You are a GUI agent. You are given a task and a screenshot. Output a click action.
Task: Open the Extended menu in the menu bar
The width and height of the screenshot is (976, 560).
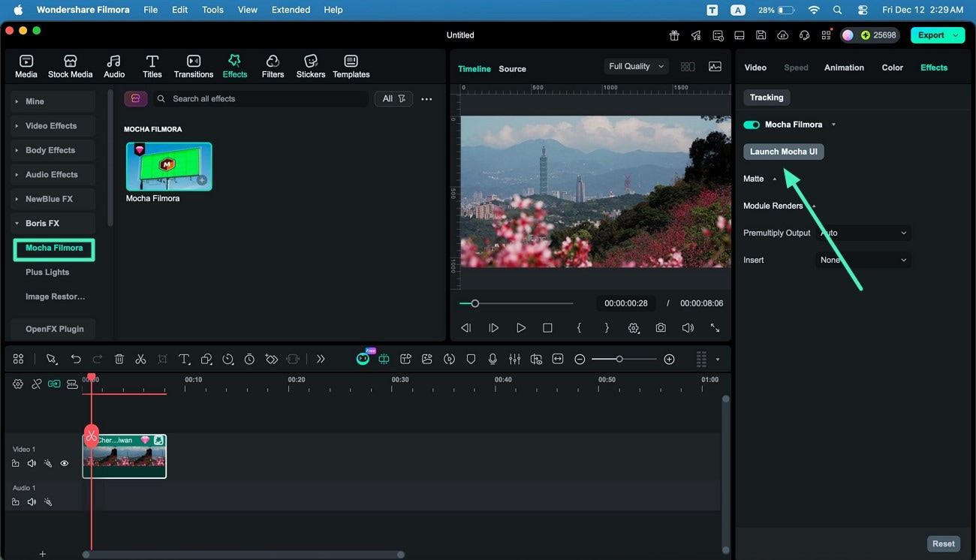tap(290, 10)
